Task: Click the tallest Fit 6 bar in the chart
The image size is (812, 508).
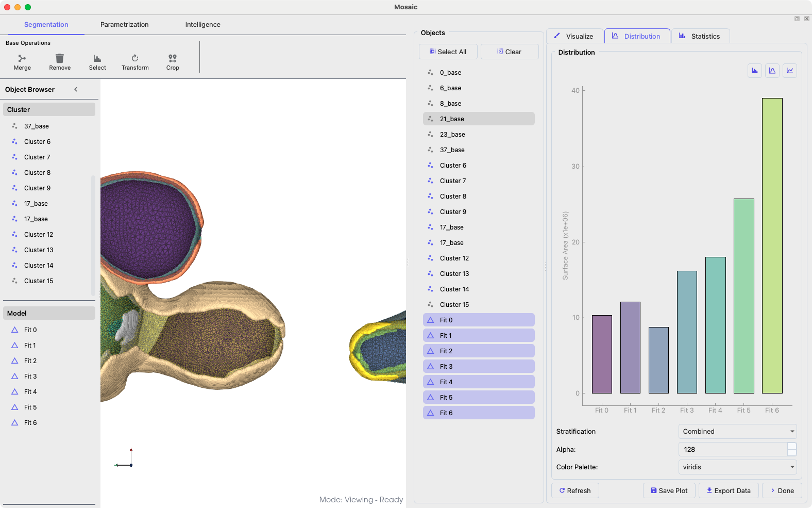Action: click(772, 245)
